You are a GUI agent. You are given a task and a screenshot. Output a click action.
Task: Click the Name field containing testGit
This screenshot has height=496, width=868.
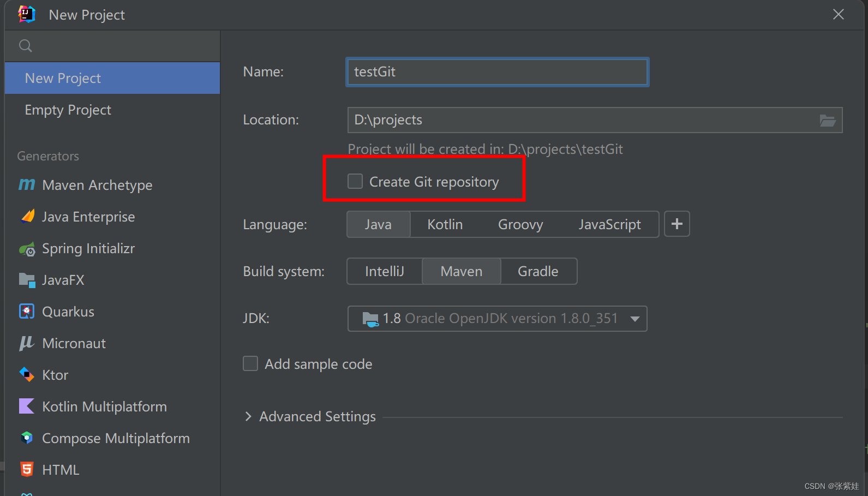pyautogui.click(x=498, y=72)
